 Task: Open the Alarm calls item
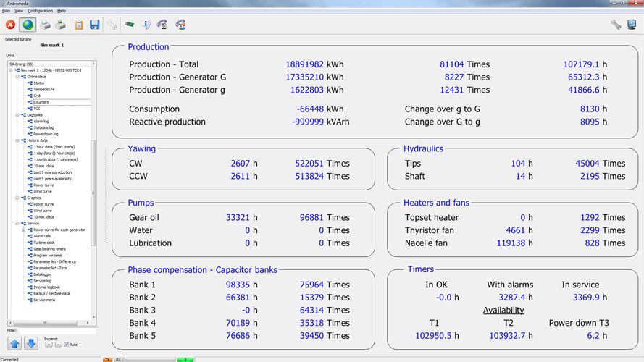[42, 237]
